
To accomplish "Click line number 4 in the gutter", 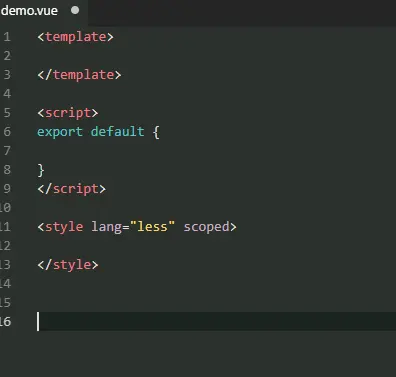I will coord(7,94).
